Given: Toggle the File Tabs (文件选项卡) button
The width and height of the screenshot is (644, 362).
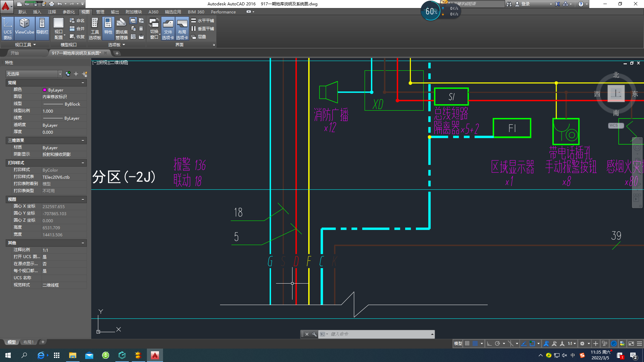Looking at the screenshot, I should click(168, 28).
